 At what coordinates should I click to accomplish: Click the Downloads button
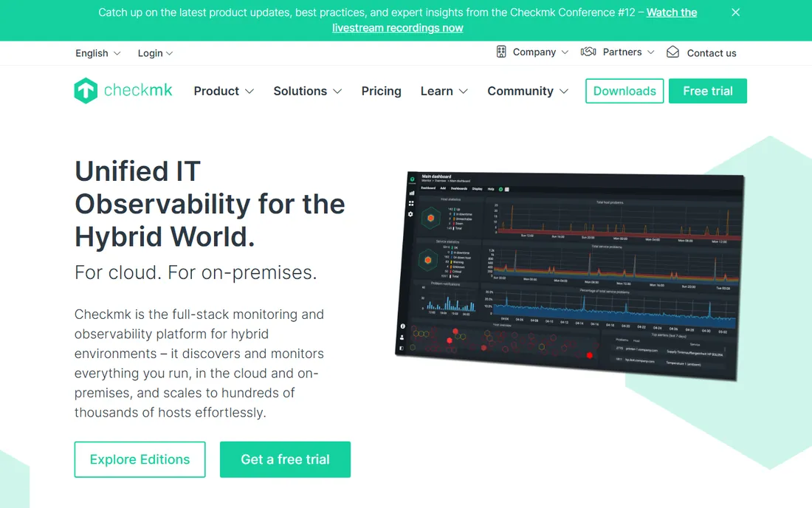click(x=625, y=91)
